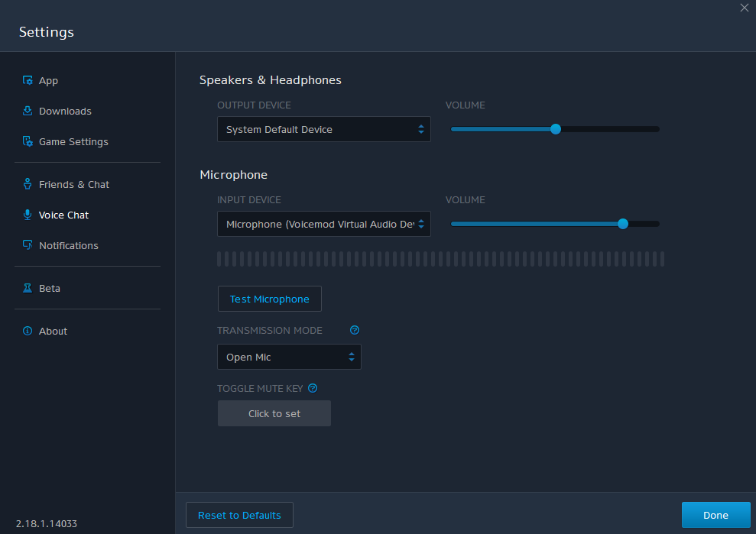Click the Game Settings icon
The image size is (756, 534).
pyautogui.click(x=28, y=141)
